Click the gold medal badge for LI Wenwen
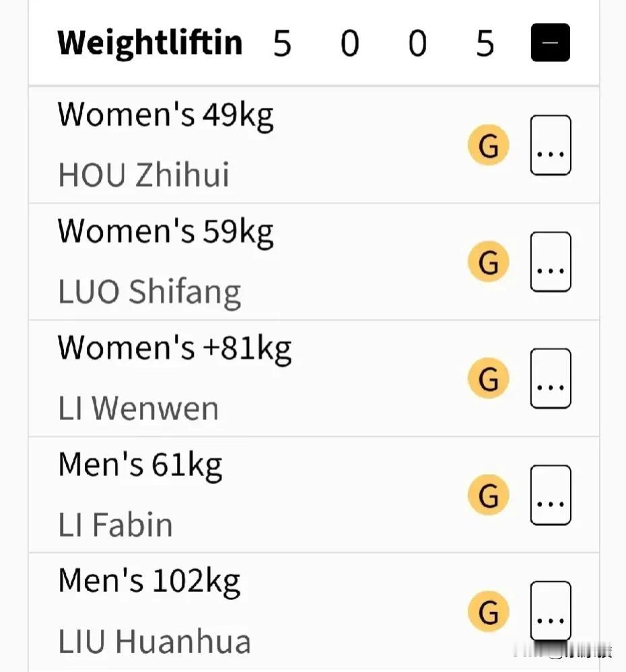Image resolution: width=626 pixels, height=672 pixels. [x=488, y=378]
